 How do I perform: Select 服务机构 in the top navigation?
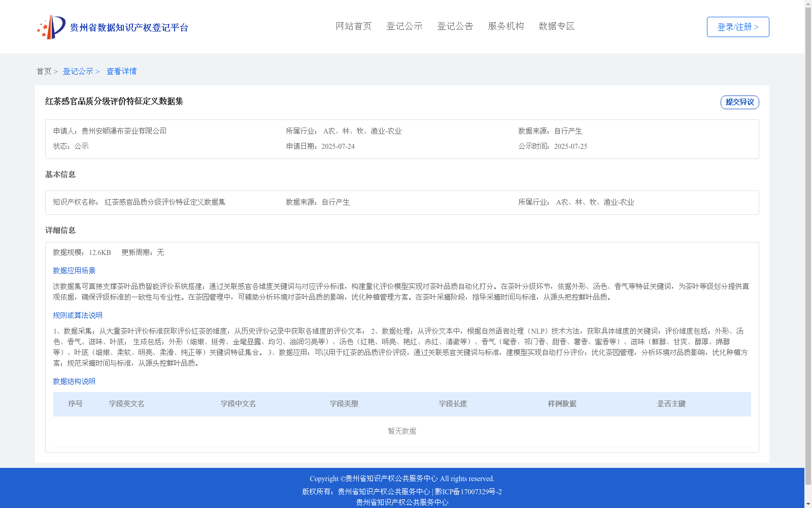click(506, 26)
